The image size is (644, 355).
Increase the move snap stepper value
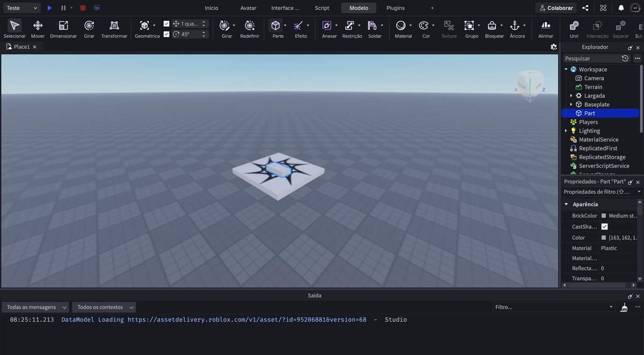(203, 22)
